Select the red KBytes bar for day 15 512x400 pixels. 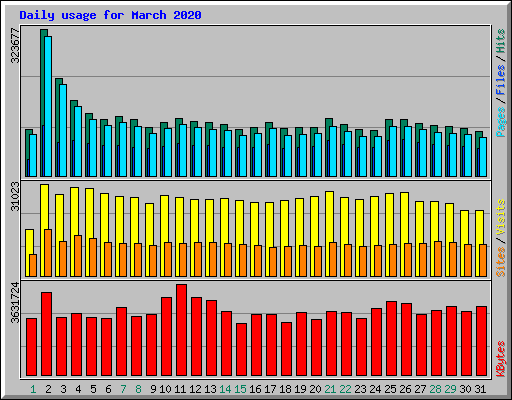(241, 350)
